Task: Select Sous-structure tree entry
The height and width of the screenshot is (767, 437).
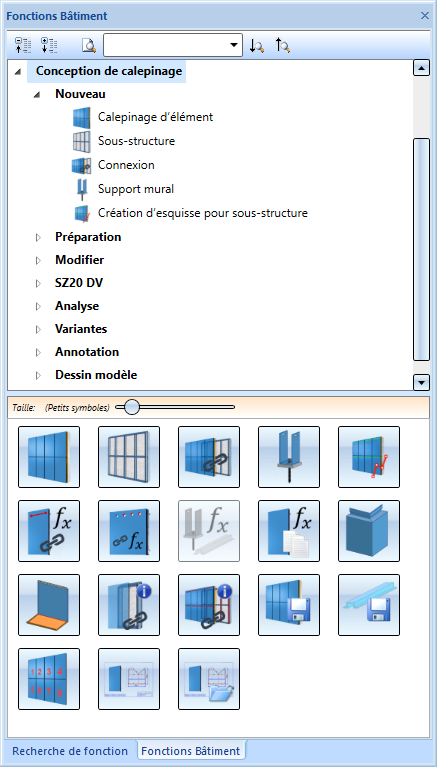Action: [136, 141]
